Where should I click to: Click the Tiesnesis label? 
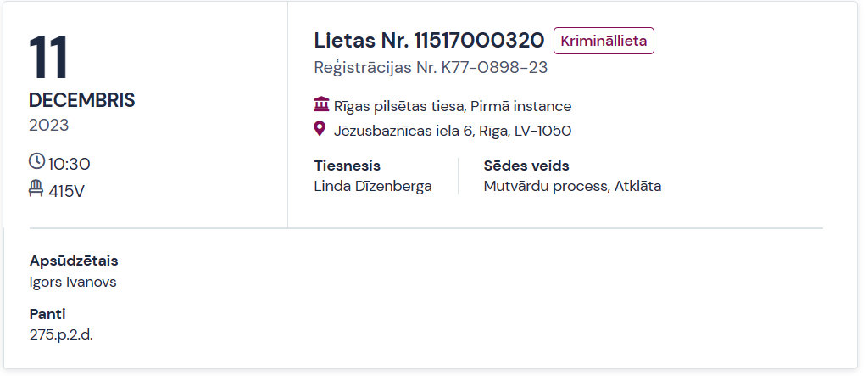point(347,166)
